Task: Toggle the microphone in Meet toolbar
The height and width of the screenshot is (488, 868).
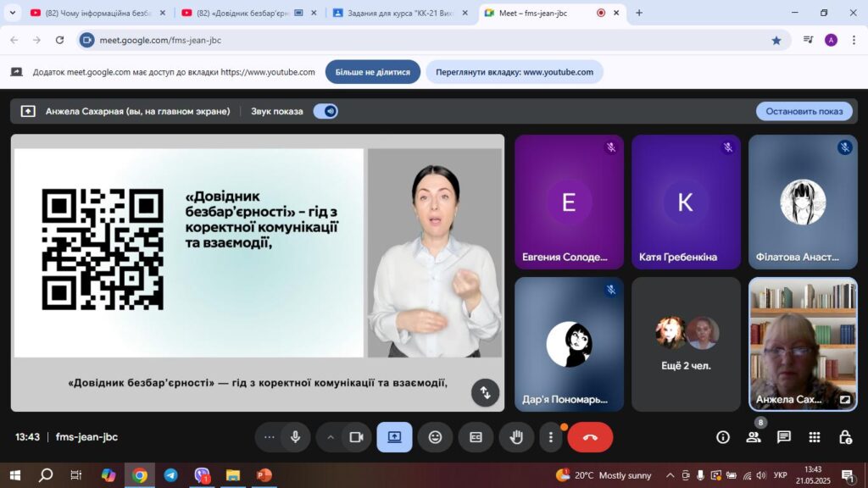Action: 296,437
